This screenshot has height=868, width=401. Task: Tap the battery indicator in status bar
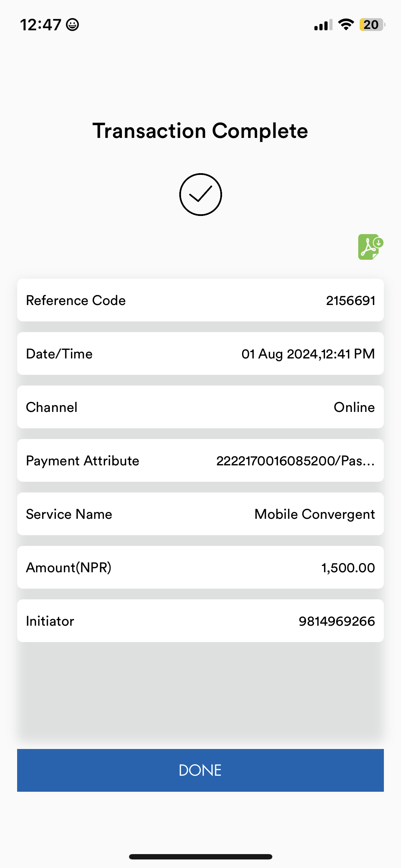(372, 25)
